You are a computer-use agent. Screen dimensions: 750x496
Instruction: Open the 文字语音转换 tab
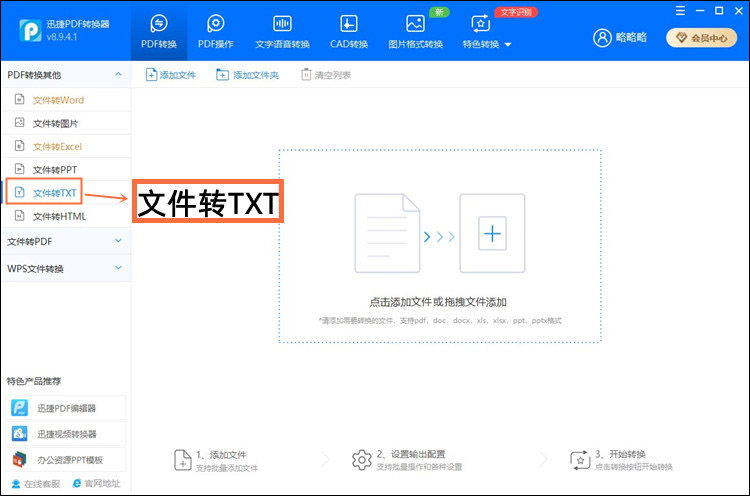point(282,32)
